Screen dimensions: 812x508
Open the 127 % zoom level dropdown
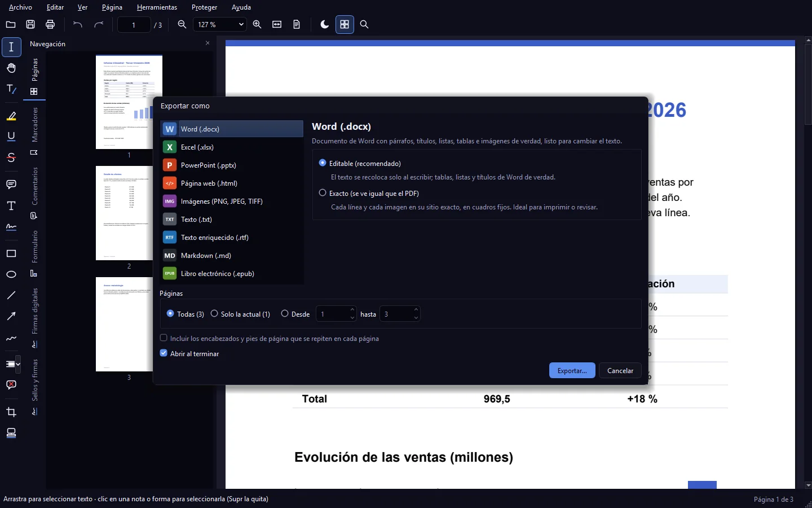pyautogui.click(x=220, y=24)
